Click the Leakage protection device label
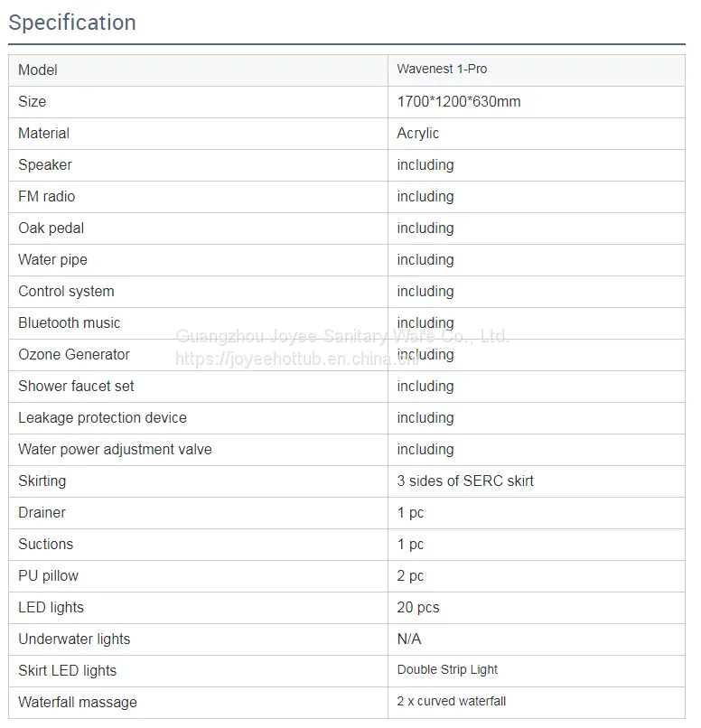701x728 pixels. click(x=102, y=417)
